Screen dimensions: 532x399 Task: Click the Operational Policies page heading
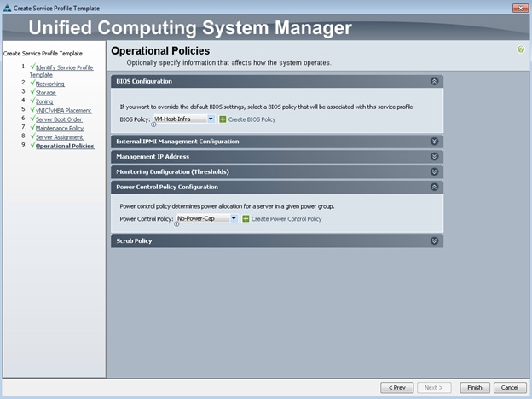point(160,51)
